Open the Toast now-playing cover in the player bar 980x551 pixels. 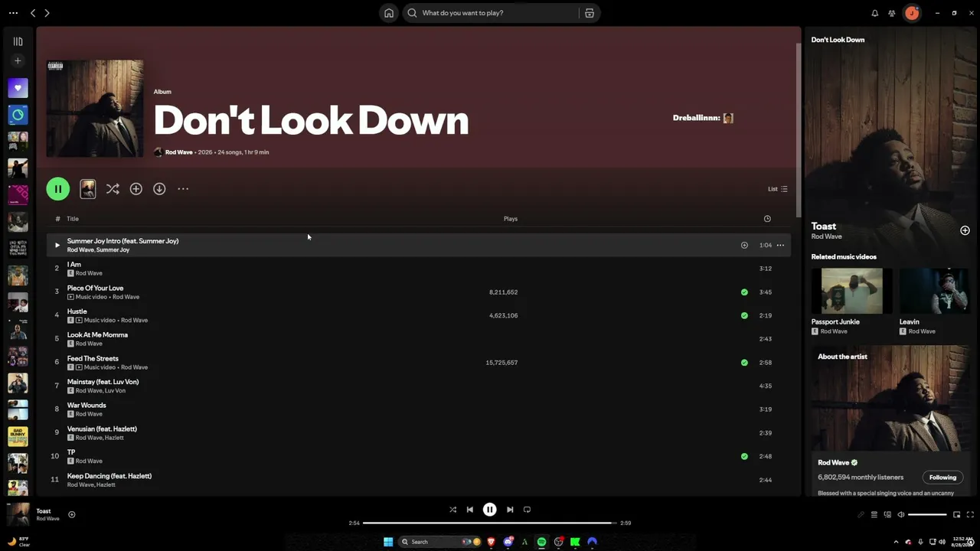(x=18, y=514)
